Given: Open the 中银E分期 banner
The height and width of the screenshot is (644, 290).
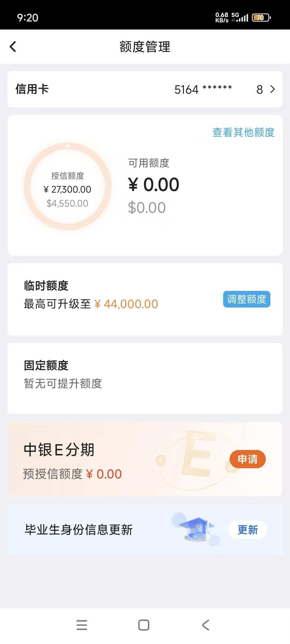Looking at the screenshot, I should pyautogui.click(x=145, y=459).
